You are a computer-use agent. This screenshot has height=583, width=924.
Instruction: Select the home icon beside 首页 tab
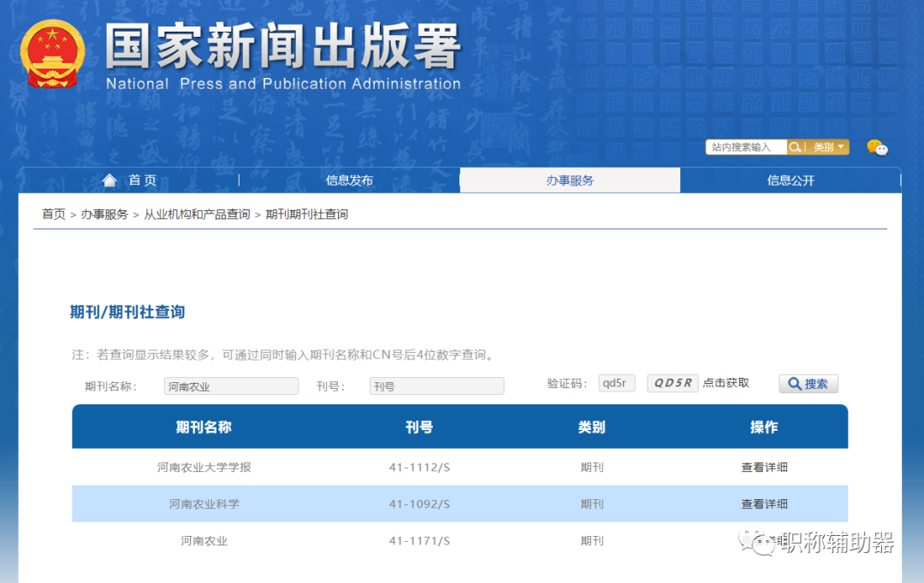point(110,180)
